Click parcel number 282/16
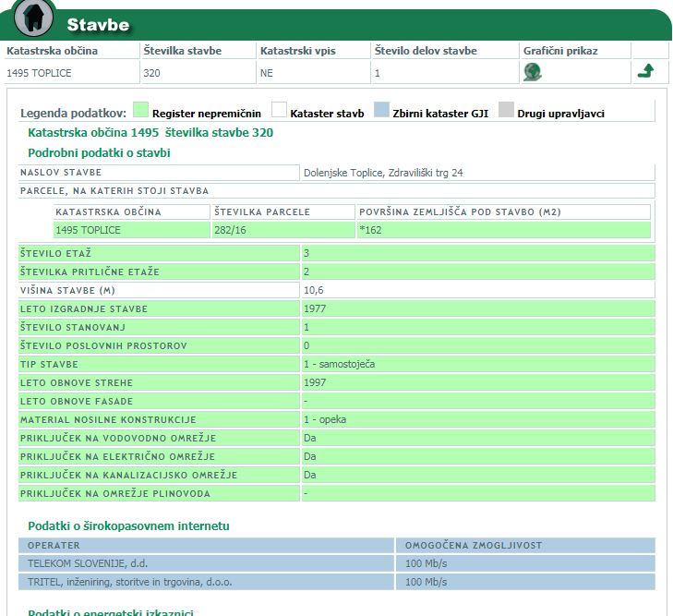The width and height of the screenshot is (673, 616). pos(231,230)
